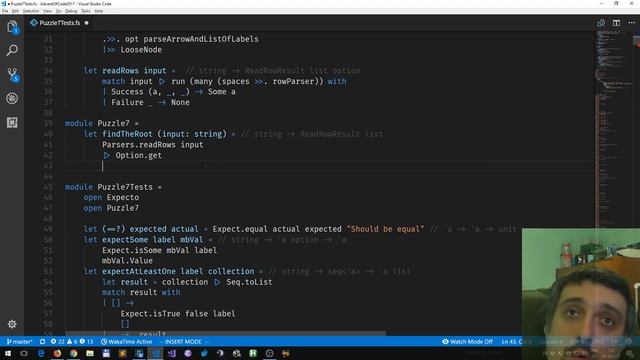Open the editor More Actions ellipsis
Viewport: 640px width, 360px height.
tap(631, 23)
